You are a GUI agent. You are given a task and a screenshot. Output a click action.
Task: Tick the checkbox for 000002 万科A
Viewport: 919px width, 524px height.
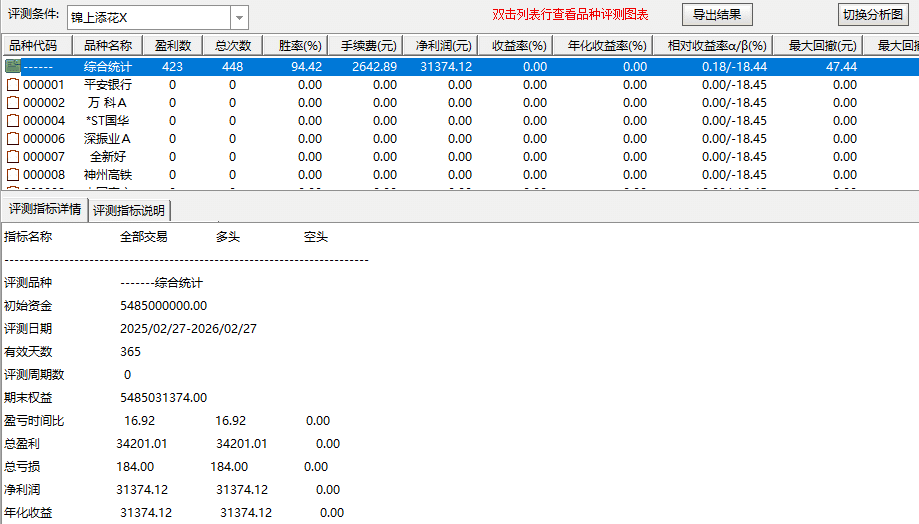point(13,103)
